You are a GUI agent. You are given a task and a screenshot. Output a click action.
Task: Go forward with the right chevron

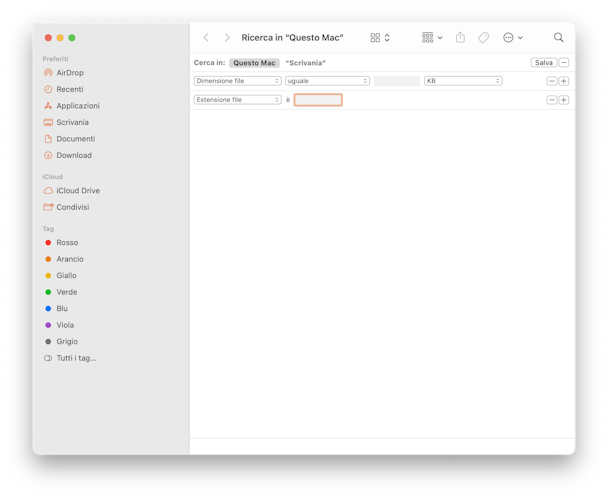click(x=227, y=38)
